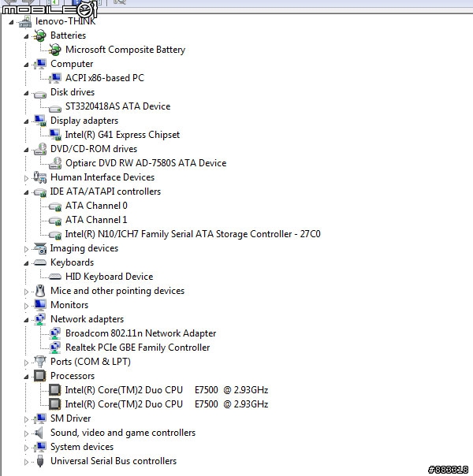This screenshot has height=476, width=473.
Task: Select the ATA Channel 1 text
Action: pos(96,220)
